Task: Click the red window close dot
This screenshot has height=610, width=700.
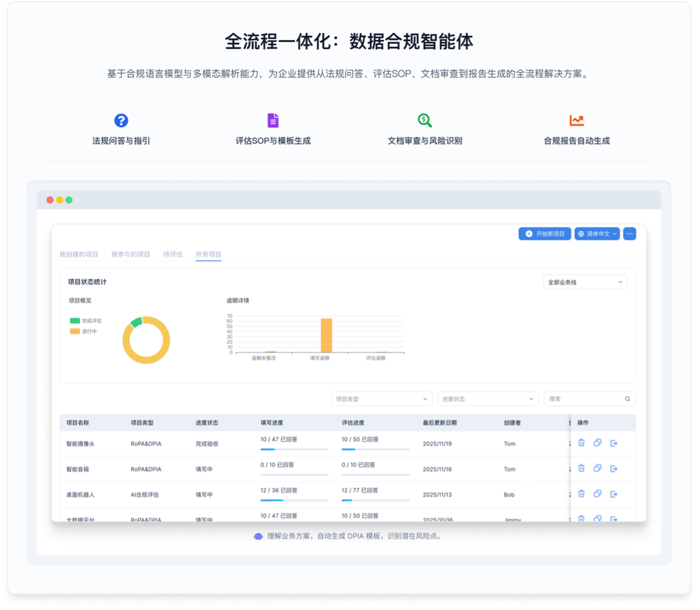Action: pos(50,200)
